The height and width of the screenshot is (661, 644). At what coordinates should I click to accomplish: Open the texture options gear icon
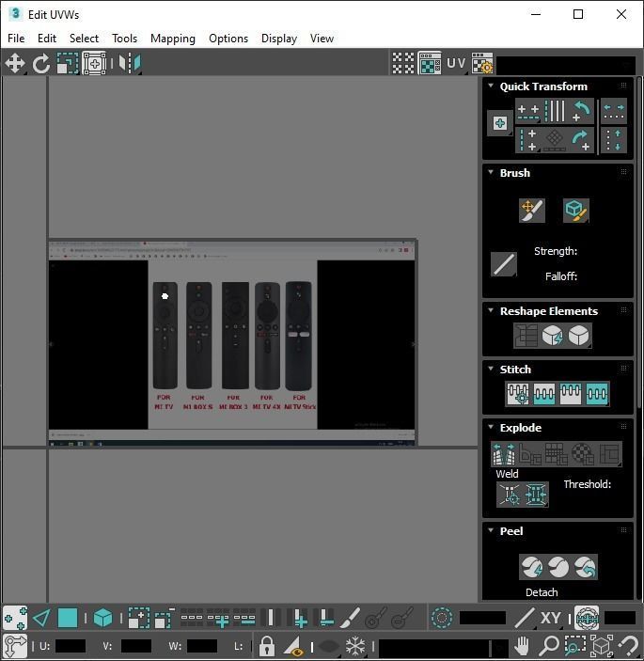pyautogui.click(x=482, y=64)
